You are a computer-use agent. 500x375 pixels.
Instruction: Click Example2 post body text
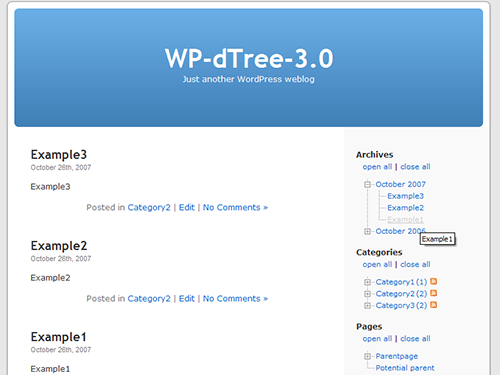50,278
